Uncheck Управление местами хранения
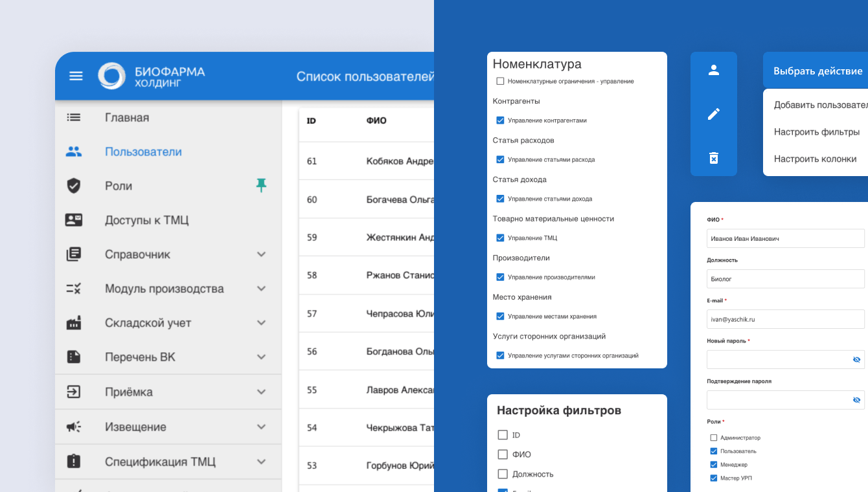 [500, 316]
